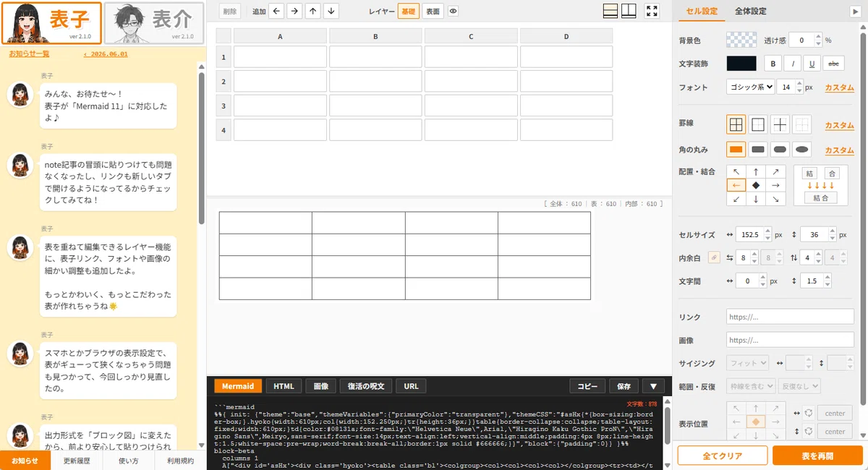Select the horizontal split layout icon
Viewport: 868px width, 470px height.
click(610, 11)
